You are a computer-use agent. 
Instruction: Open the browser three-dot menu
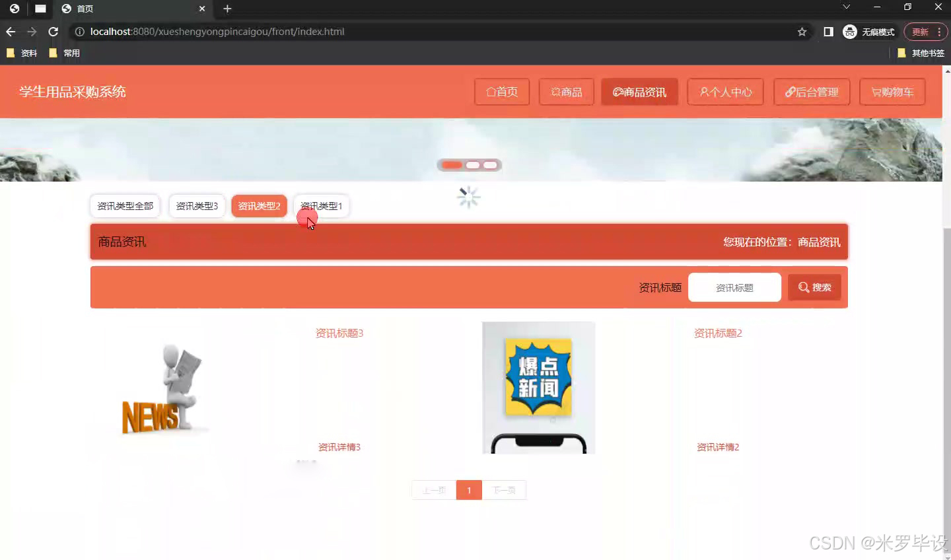tap(939, 32)
